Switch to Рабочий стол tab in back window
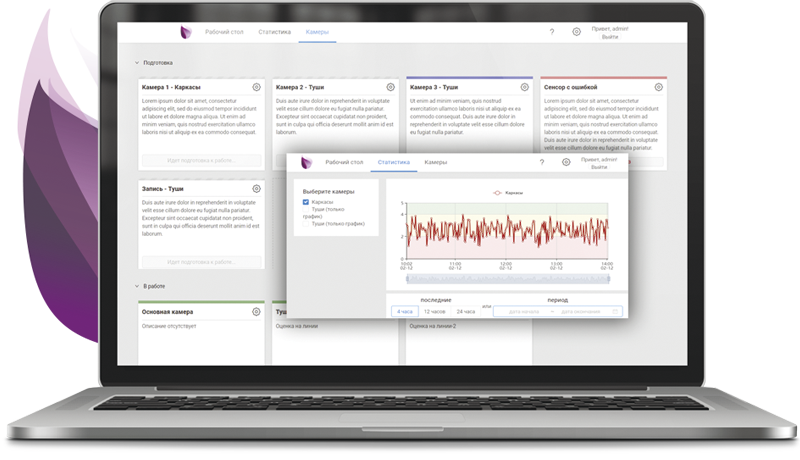Image resolution: width=800 pixels, height=460 pixels. [x=224, y=32]
